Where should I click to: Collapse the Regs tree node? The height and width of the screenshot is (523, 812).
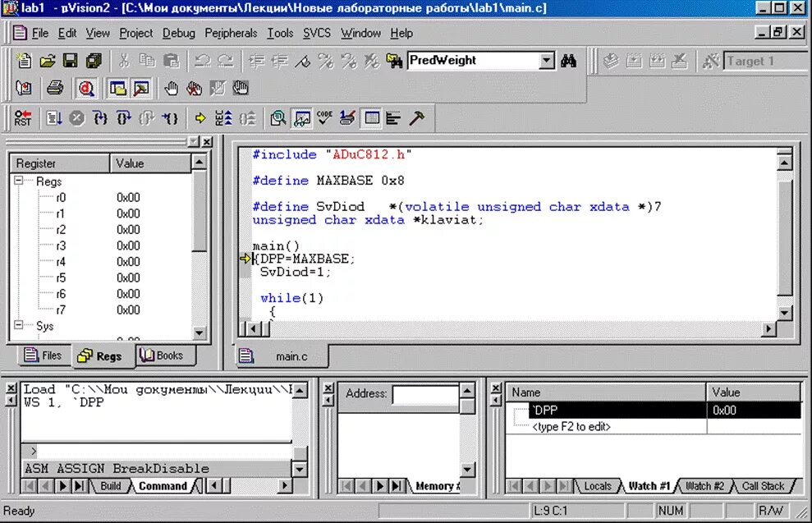(x=19, y=181)
